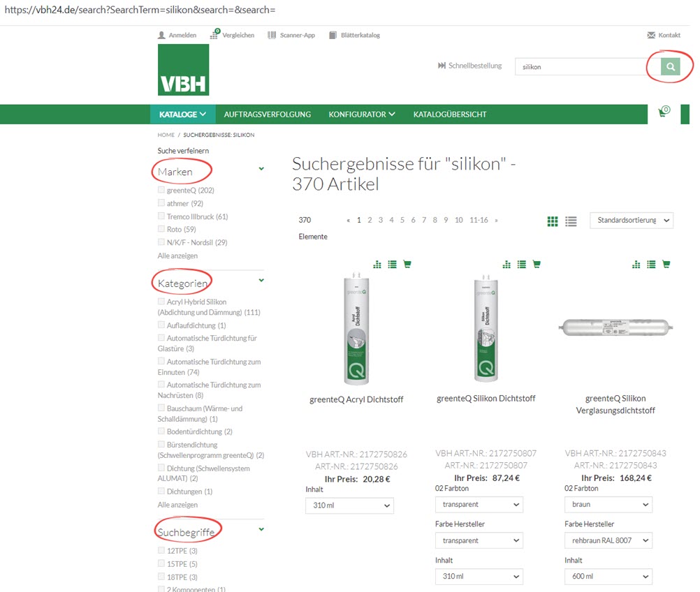Open the shopping cart icon in navbar
Image resolution: width=700 pixels, height=592 pixels.
[x=664, y=111]
